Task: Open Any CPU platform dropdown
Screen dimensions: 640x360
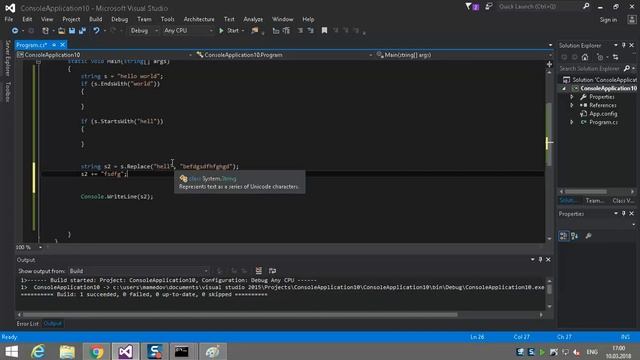Action: click(188, 31)
